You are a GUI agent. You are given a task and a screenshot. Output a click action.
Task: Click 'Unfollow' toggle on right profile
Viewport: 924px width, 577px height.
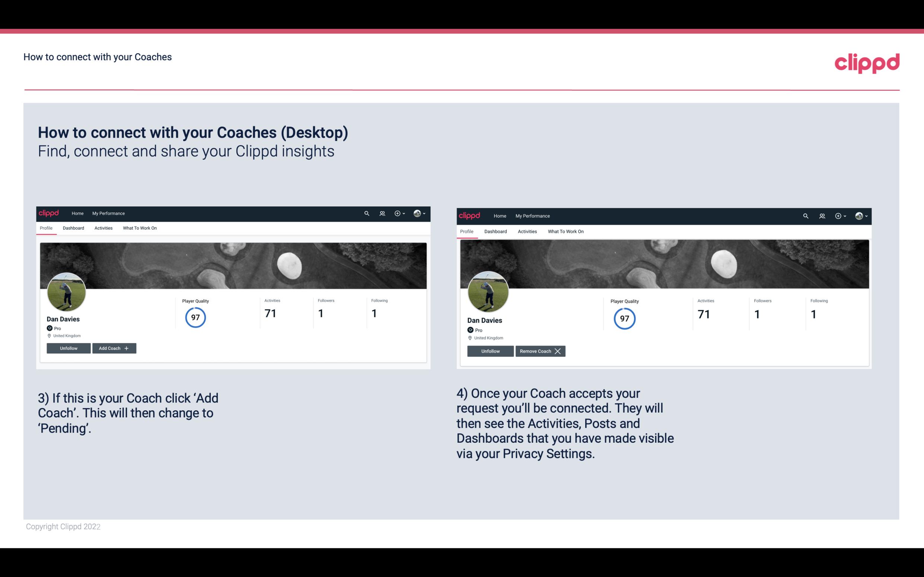tap(490, 351)
